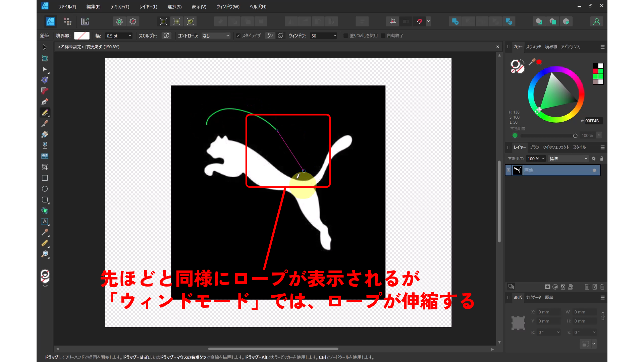This screenshot has width=644, height=362.
Task: Enable 塗りつぶしを使用 checkbox
Action: [346, 36]
